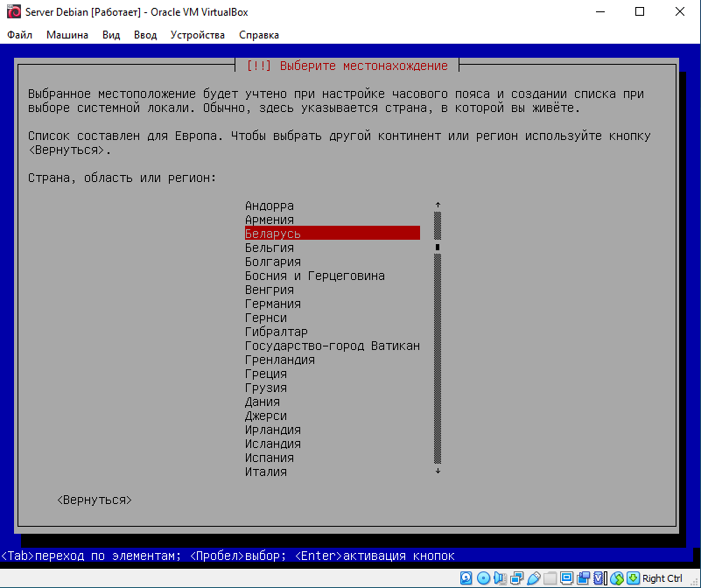Open the Справка menu
This screenshot has height=588, width=701.
coord(258,35)
